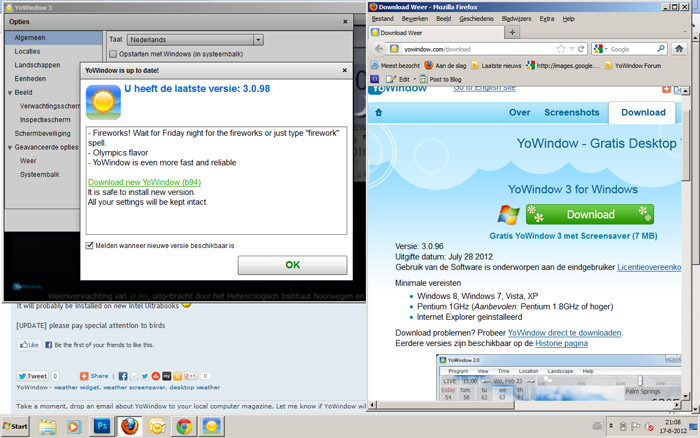Bookmark page with star icon in address bar
The height and width of the screenshot is (438, 700).
click(561, 49)
